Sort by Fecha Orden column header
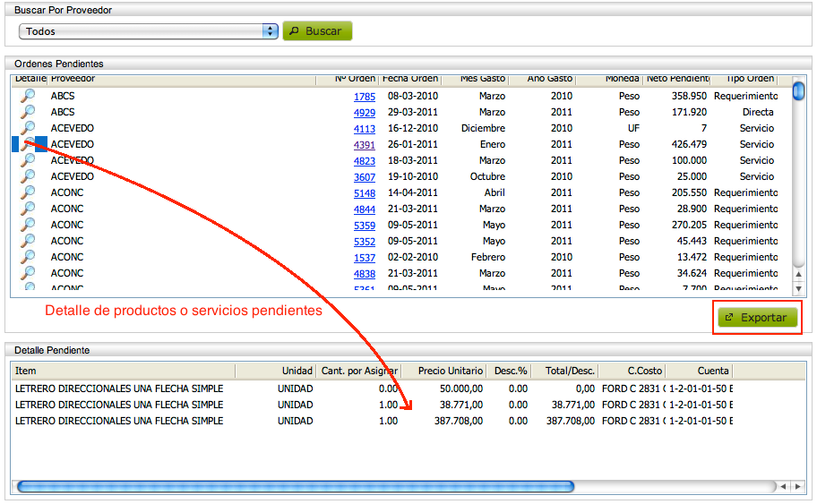Viewport: 817px width, 504px height. coord(410,79)
